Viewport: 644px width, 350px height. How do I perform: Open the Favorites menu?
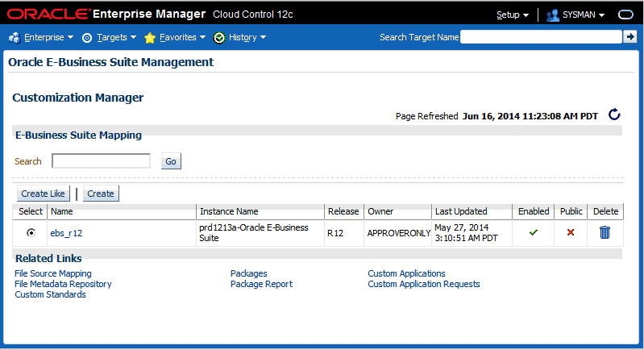point(182,37)
